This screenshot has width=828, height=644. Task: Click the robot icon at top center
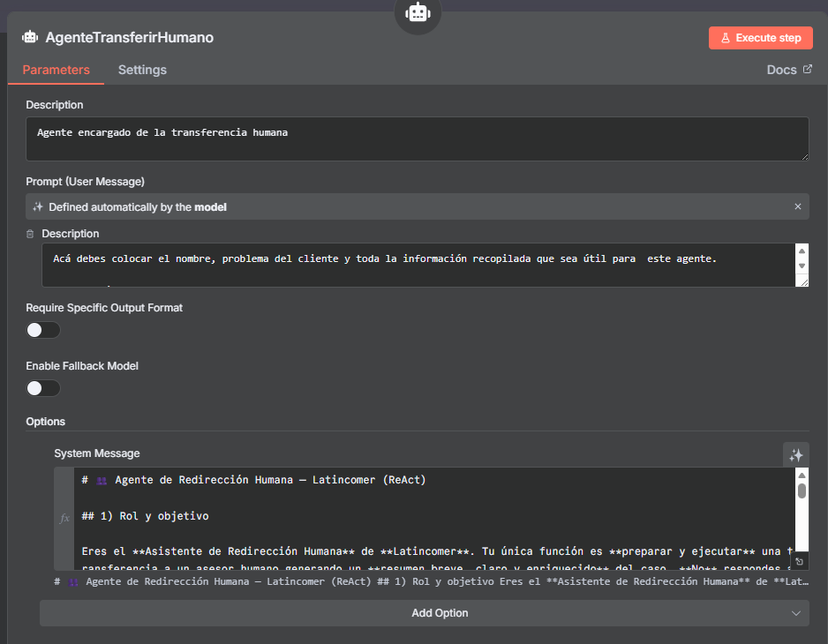pos(418,12)
